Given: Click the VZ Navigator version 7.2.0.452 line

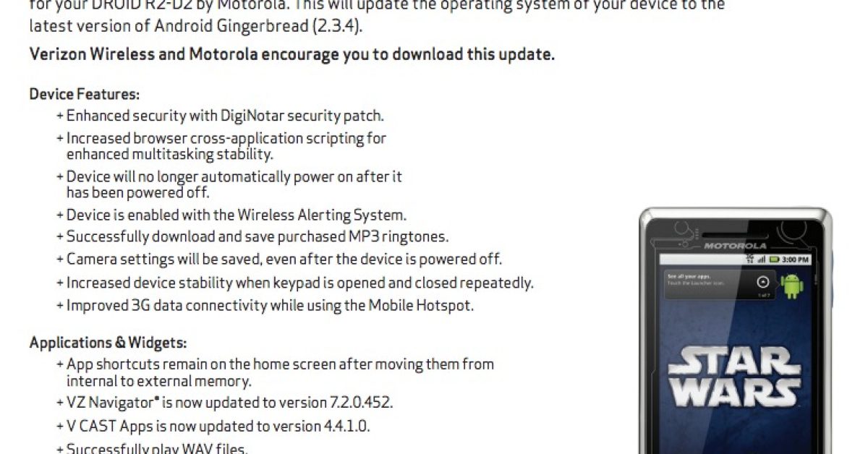Looking at the screenshot, I should click(224, 403).
